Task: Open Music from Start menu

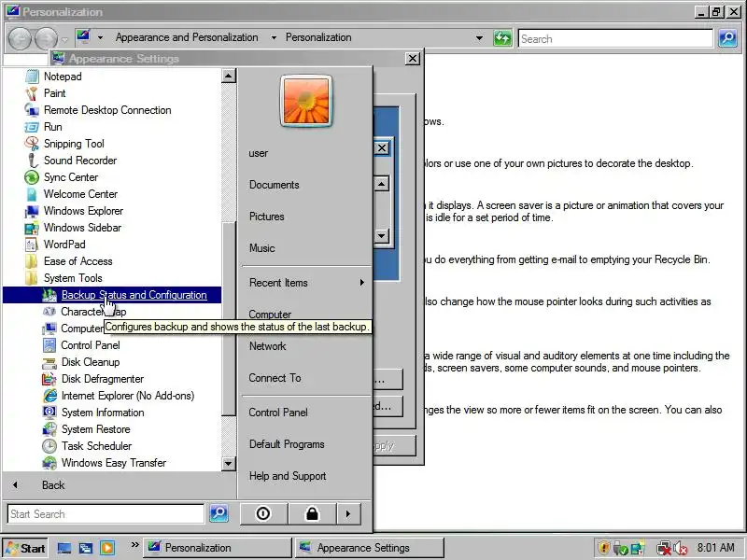Action: [262, 248]
